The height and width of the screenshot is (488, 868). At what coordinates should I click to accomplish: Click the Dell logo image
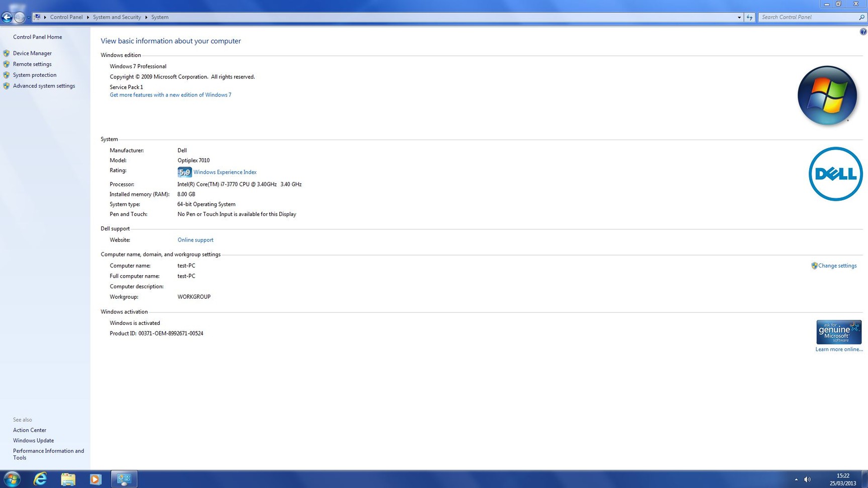836,174
